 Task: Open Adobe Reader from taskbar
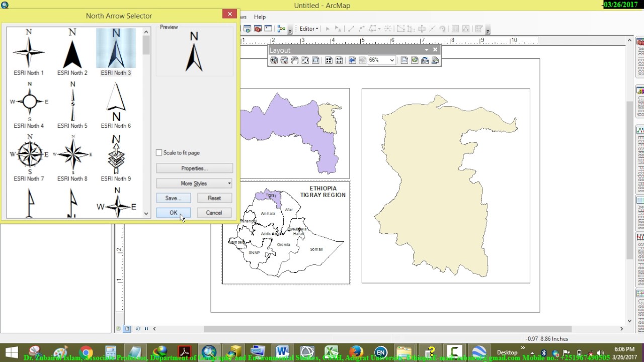pyautogui.click(x=184, y=352)
